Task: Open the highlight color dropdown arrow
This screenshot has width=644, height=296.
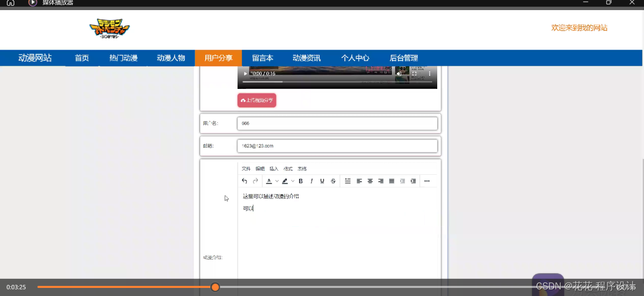Action: [293, 181]
